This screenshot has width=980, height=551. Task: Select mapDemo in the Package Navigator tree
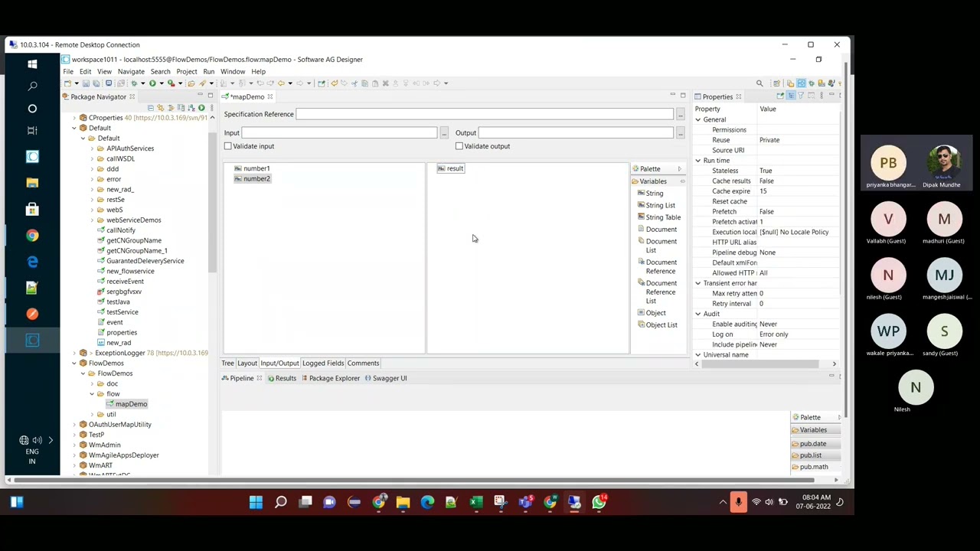point(126,404)
